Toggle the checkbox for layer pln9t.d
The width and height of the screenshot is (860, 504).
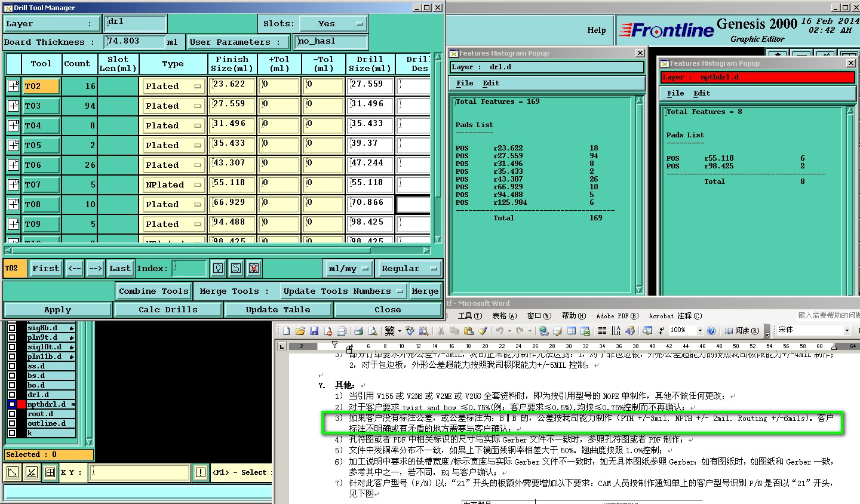(x=12, y=337)
